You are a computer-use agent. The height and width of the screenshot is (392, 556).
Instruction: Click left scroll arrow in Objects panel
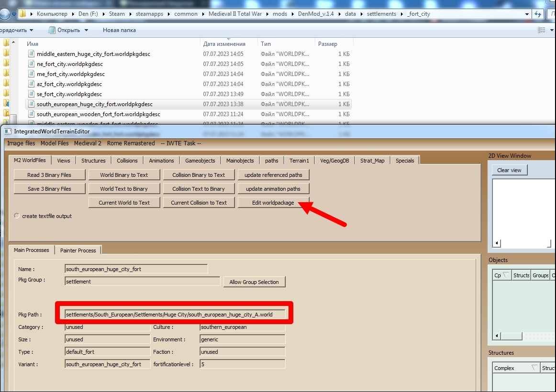pyautogui.click(x=497, y=336)
